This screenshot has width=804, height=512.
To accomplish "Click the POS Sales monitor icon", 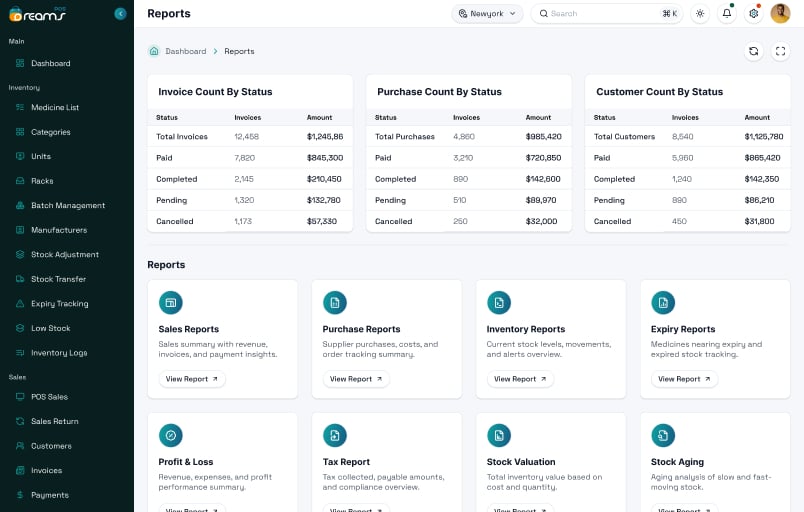I will point(20,397).
